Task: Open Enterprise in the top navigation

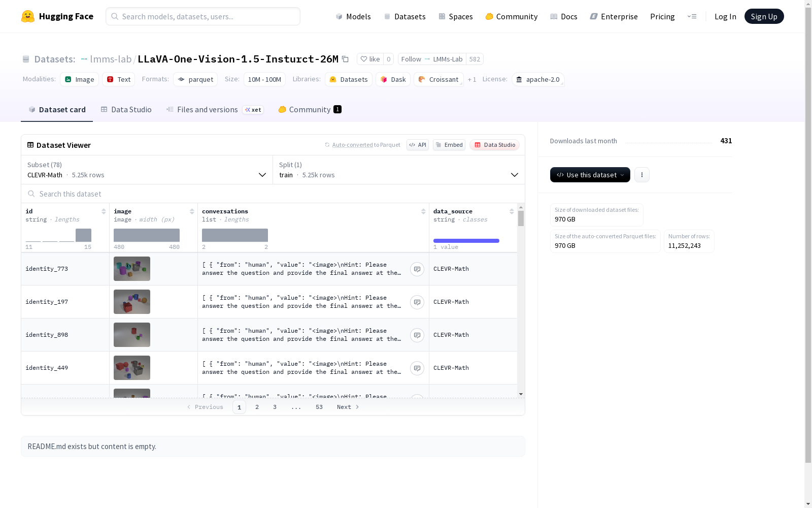Action: tap(614, 16)
